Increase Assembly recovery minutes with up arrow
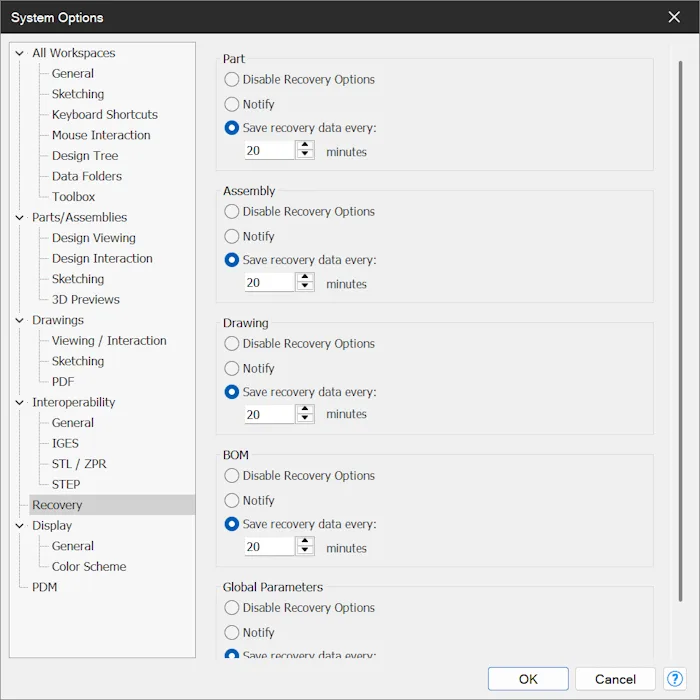This screenshot has height=700, width=700. point(305,277)
